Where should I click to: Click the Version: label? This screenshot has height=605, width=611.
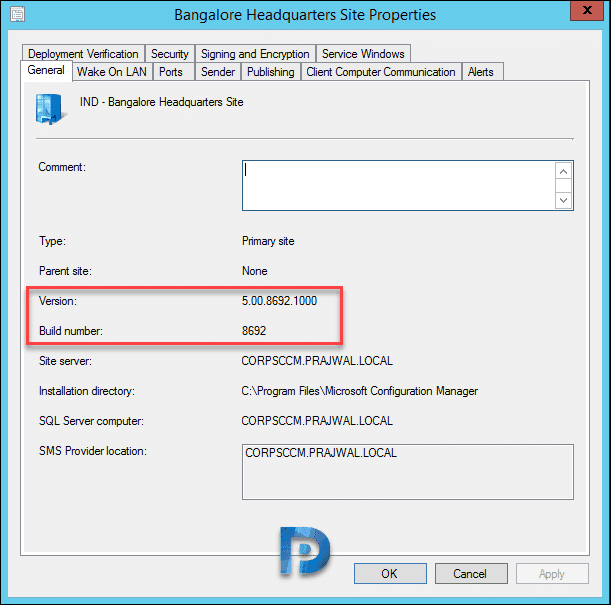click(58, 301)
